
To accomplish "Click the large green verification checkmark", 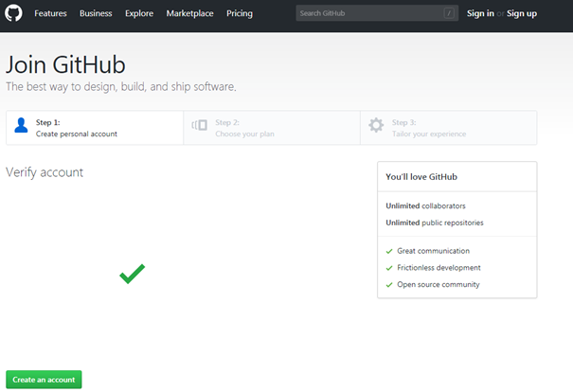I will (133, 274).
